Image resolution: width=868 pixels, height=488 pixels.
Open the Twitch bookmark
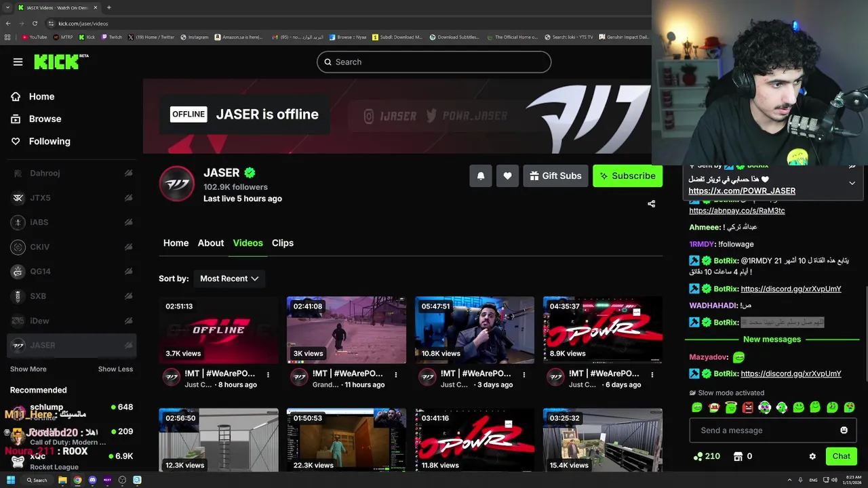[x=112, y=37]
